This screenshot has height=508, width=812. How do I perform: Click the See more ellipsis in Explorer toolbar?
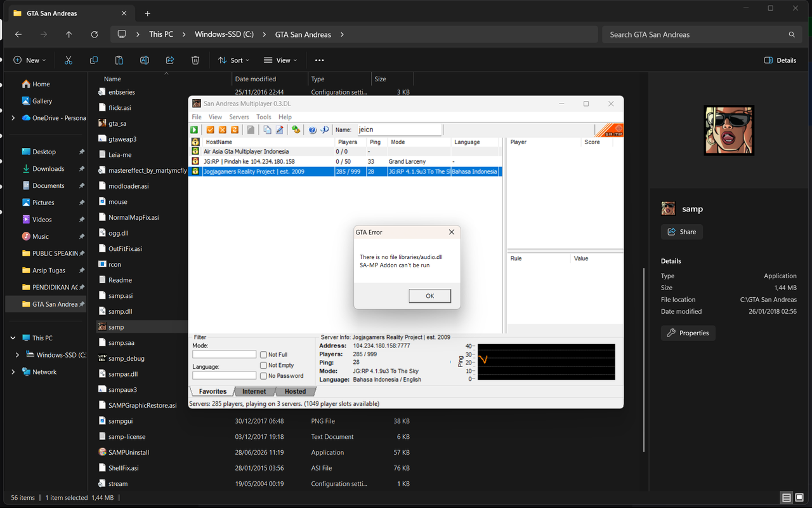pyautogui.click(x=319, y=60)
